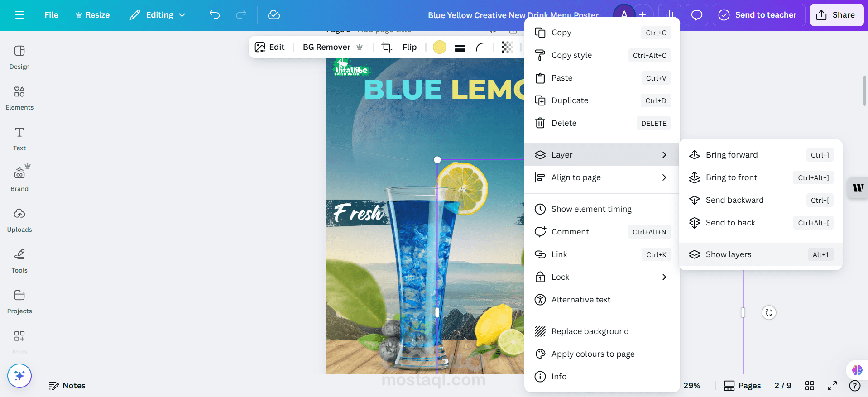
Task: Select Show layers in Layer submenu
Action: point(761,254)
